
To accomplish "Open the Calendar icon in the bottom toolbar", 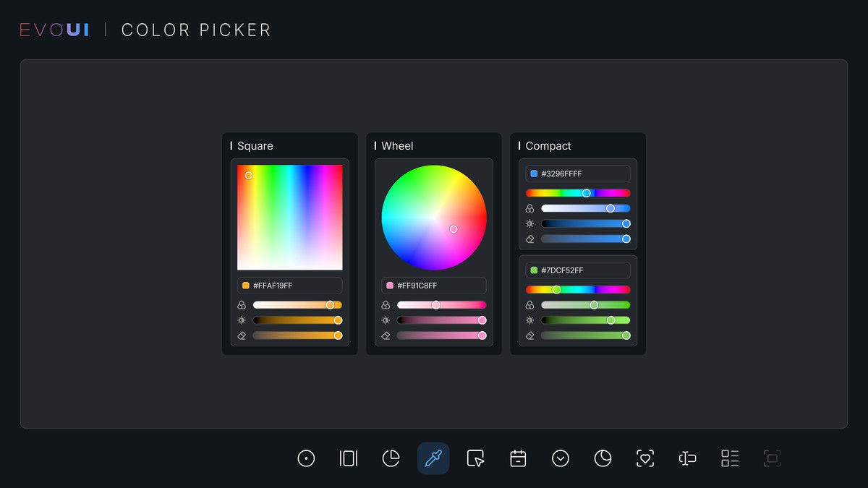I will 518,458.
